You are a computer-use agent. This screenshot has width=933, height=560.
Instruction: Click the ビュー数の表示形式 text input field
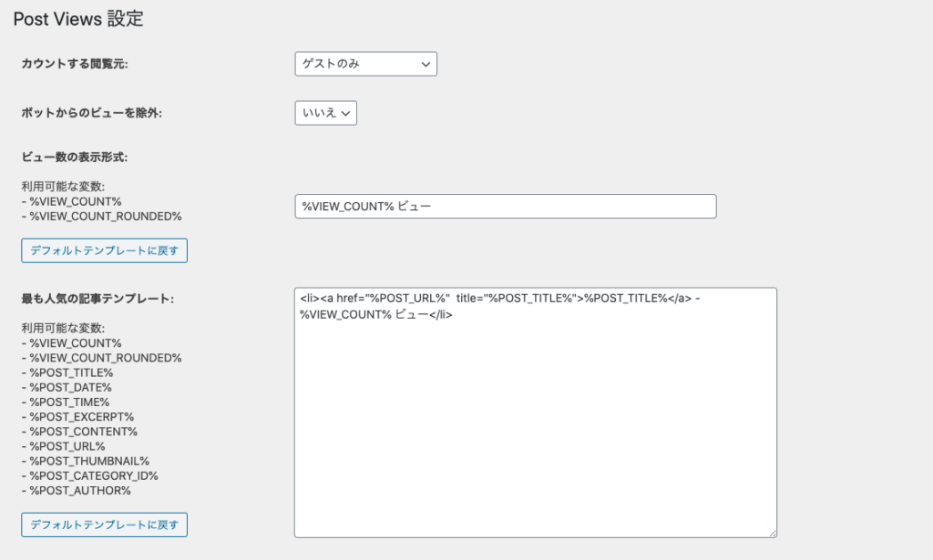[x=505, y=207]
